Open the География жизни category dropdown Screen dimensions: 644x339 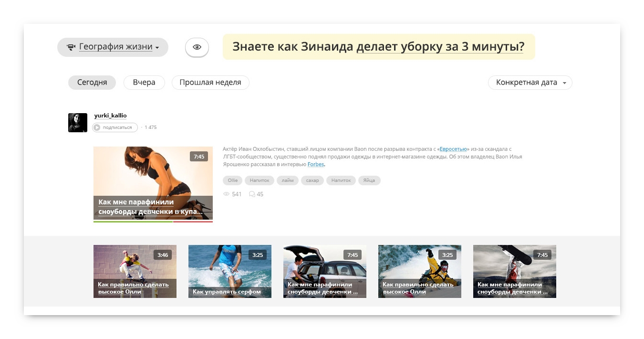click(x=113, y=47)
